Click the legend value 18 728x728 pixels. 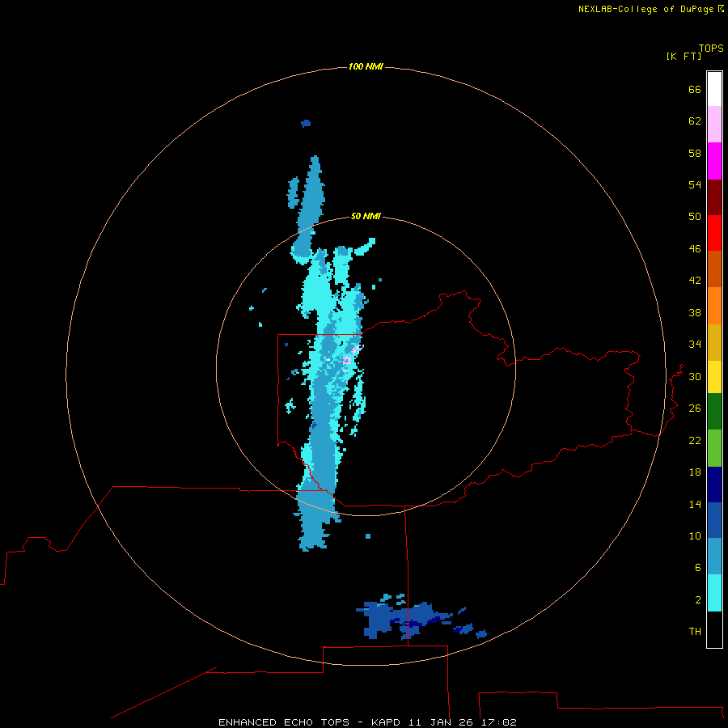click(x=695, y=472)
